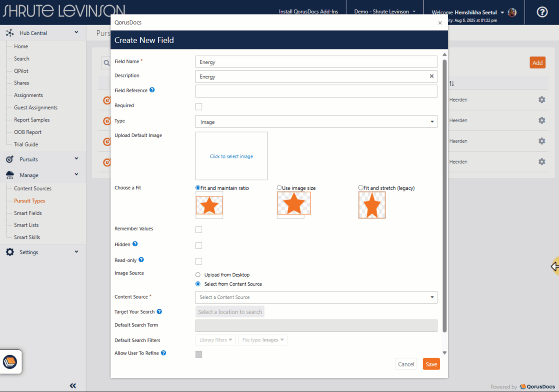This screenshot has height=392, width=559.
Task: Click the Field Reference help icon
Action: (x=152, y=90)
